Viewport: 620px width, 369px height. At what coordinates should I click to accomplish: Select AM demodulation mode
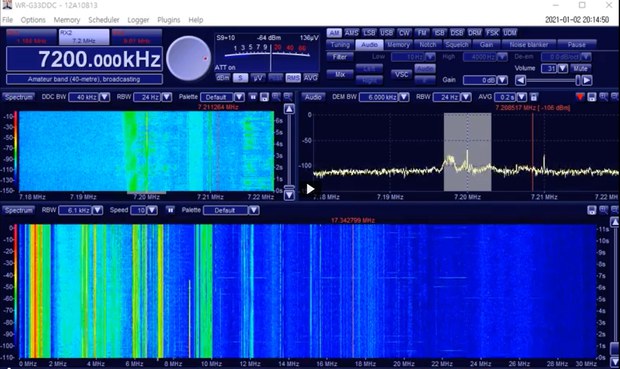[x=334, y=32]
